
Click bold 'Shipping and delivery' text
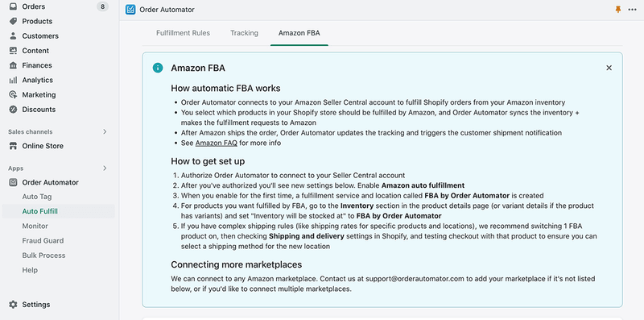click(307, 236)
